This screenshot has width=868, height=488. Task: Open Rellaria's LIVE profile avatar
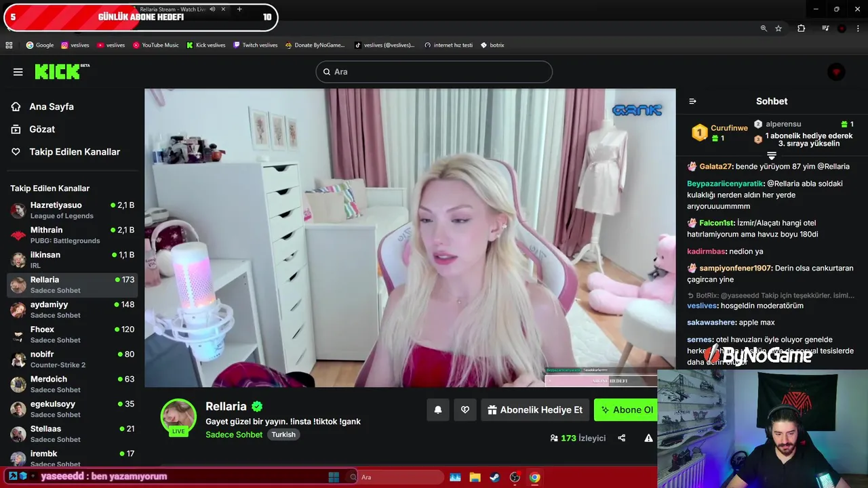pyautogui.click(x=178, y=417)
